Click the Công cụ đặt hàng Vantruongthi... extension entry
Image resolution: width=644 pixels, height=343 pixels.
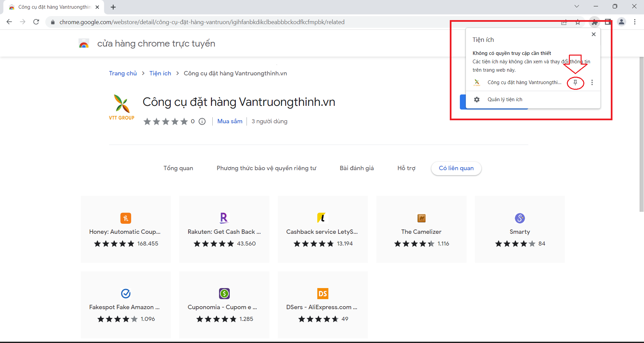pyautogui.click(x=524, y=82)
